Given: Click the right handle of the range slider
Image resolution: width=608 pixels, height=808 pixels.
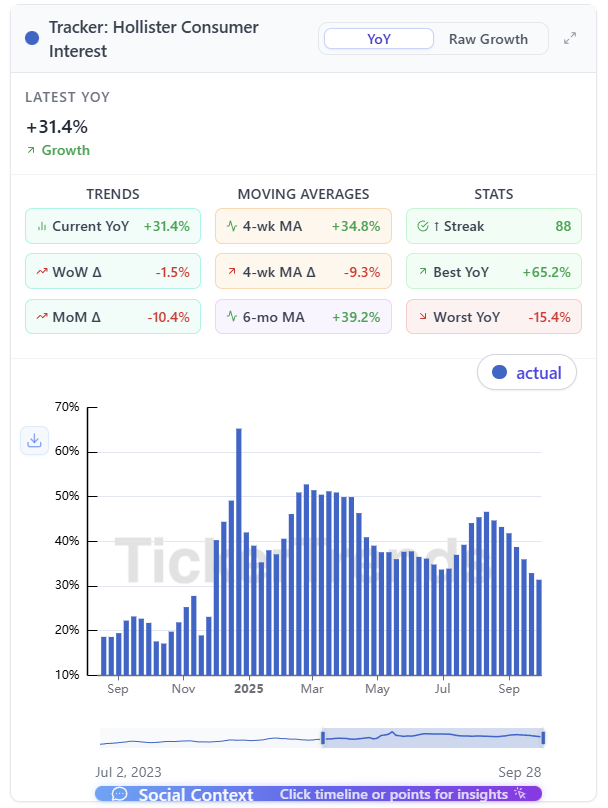Looking at the screenshot, I should point(543,738).
